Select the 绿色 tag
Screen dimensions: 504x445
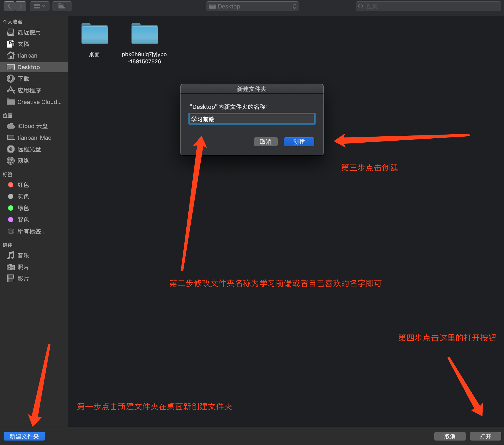coord(23,208)
